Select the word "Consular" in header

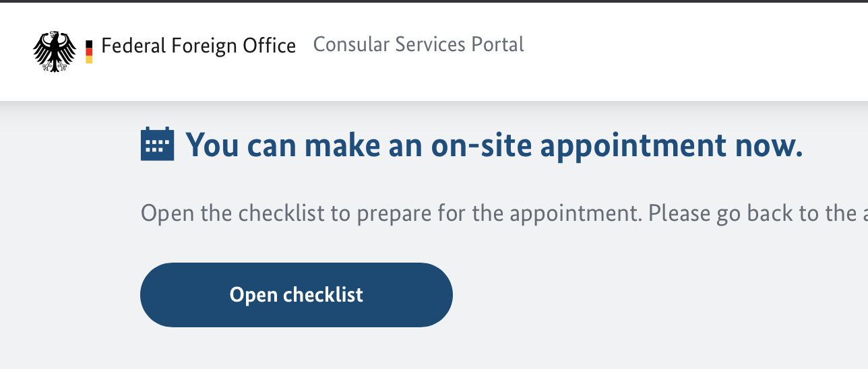(351, 44)
